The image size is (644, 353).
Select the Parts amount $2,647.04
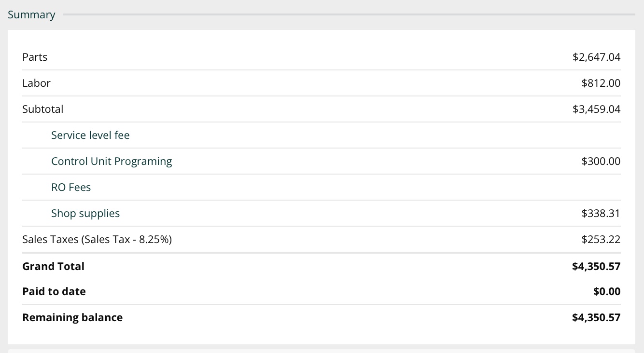click(596, 57)
